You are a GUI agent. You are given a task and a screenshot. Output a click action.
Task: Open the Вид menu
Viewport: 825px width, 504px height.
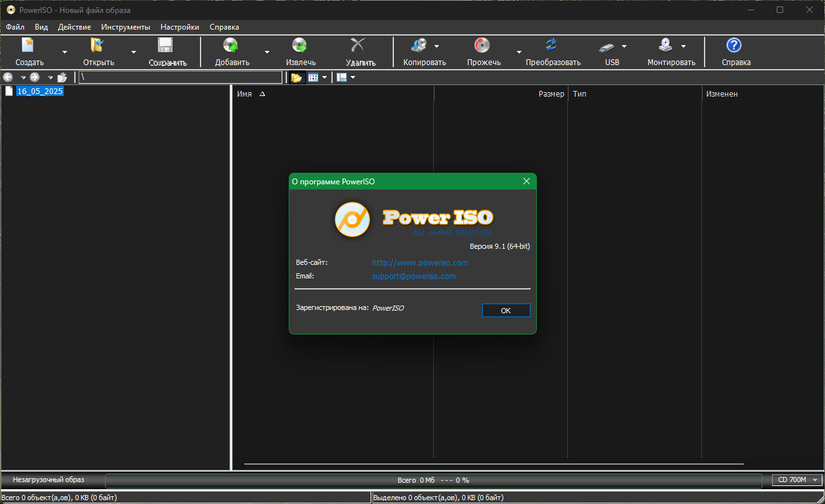(x=41, y=27)
